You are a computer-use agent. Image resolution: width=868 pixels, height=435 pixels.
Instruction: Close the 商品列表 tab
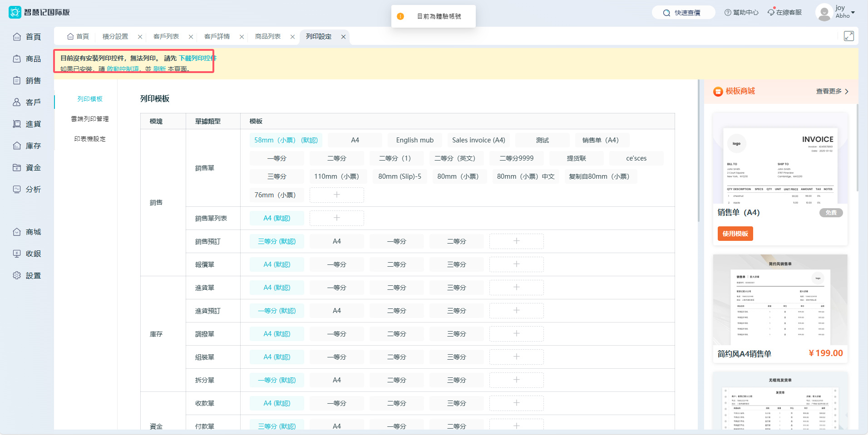coord(293,37)
